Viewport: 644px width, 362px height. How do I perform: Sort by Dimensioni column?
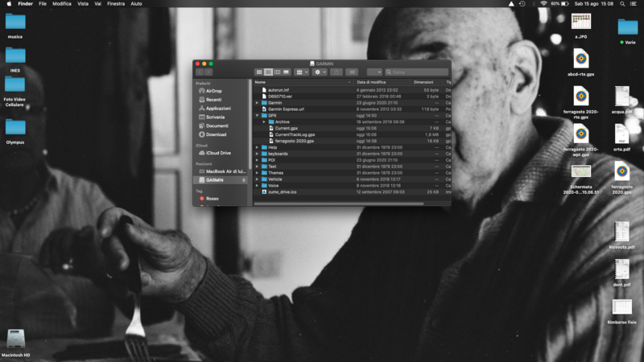[427, 82]
